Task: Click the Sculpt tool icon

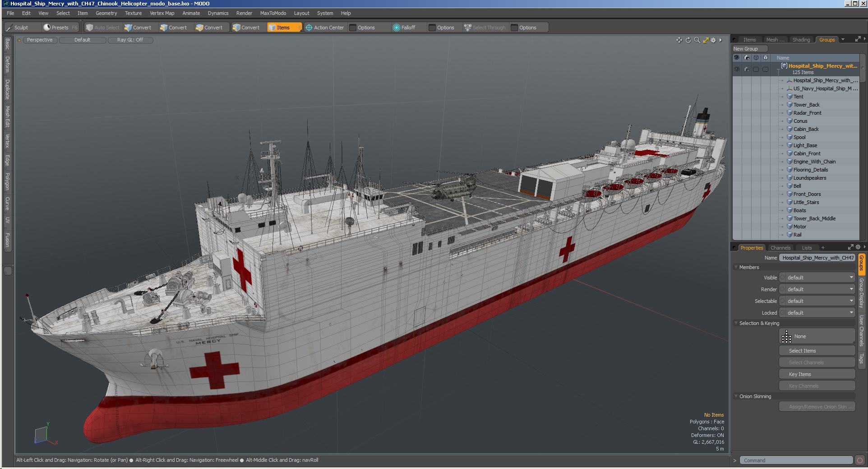Action: coord(9,28)
